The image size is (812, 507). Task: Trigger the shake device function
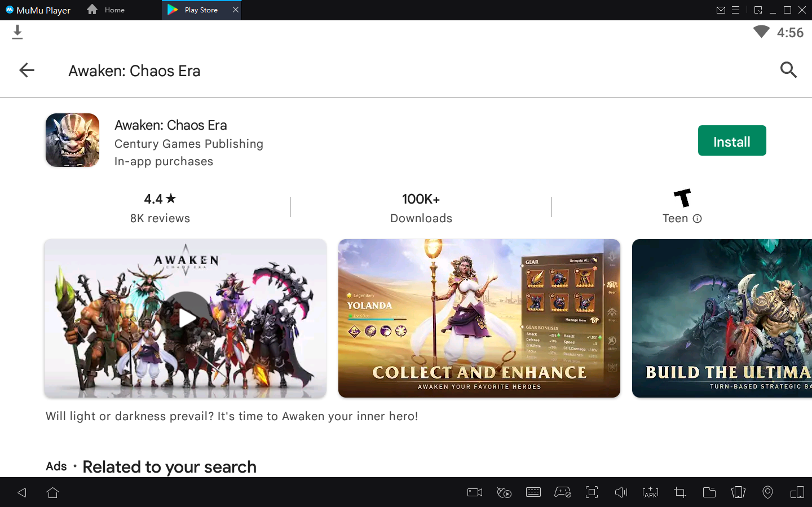pyautogui.click(x=738, y=492)
